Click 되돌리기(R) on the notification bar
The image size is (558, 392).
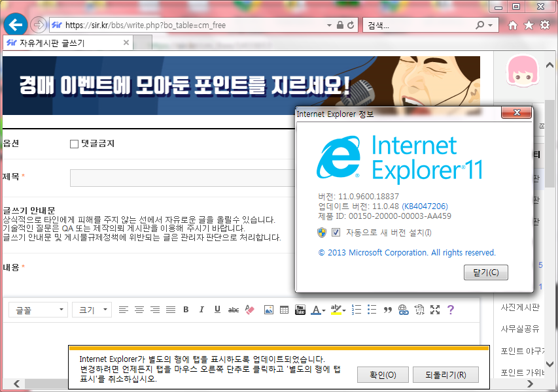[x=445, y=374]
